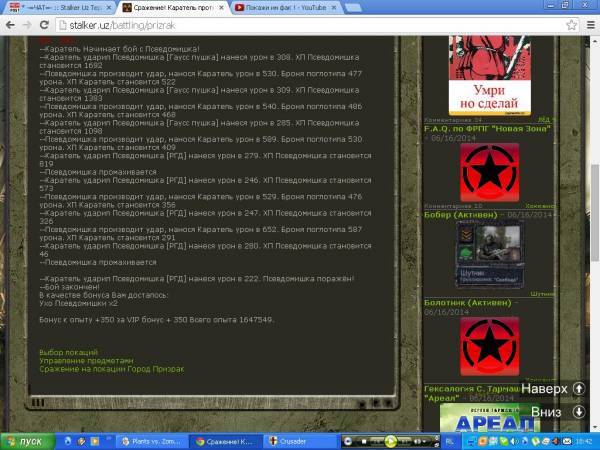Click the address bar with stalker.uz URL
This screenshot has height=450, width=600.
300,25
